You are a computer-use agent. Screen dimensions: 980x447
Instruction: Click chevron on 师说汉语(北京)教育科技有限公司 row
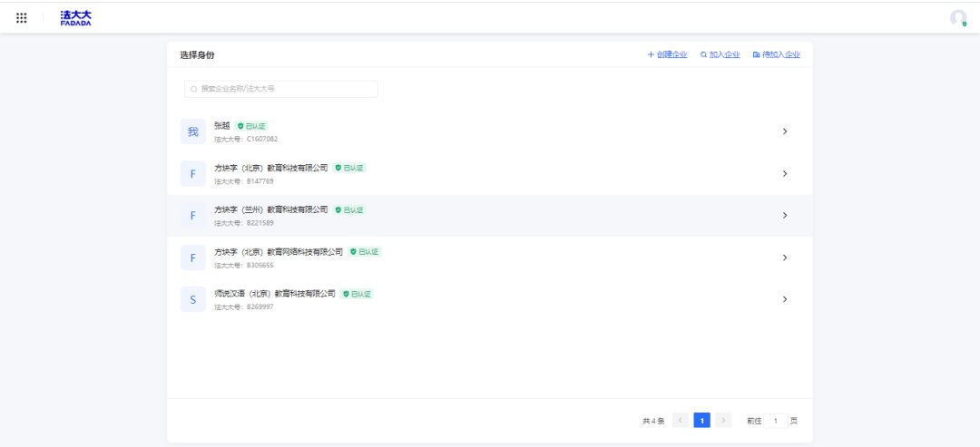click(x=785, y=299)
